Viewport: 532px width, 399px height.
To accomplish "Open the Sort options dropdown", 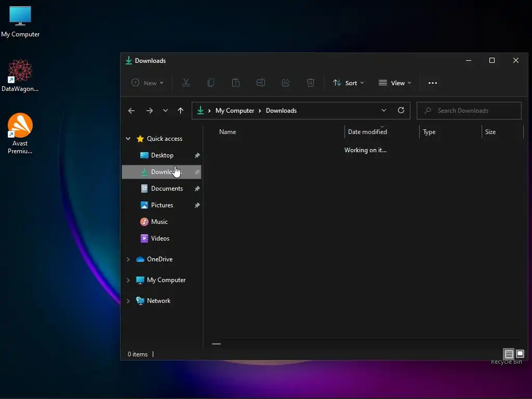I will (349, 83).
